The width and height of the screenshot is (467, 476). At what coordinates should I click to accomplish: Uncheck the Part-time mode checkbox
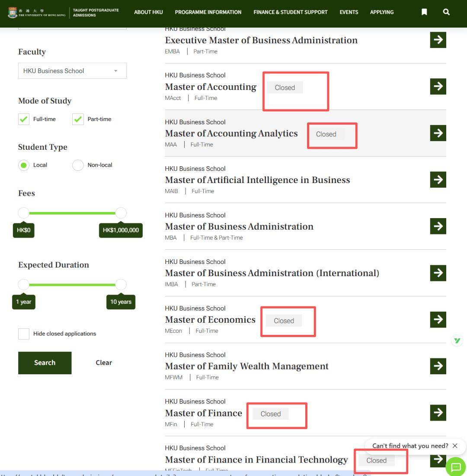78,119
